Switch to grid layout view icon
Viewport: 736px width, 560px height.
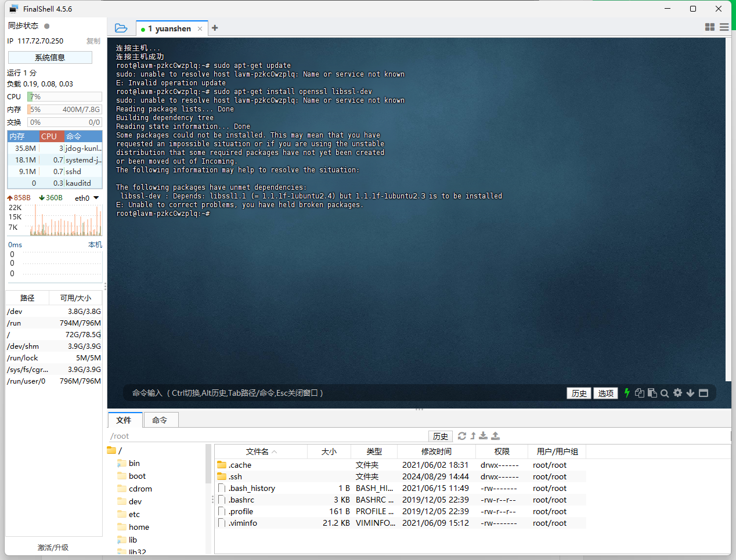click(709, 27)
